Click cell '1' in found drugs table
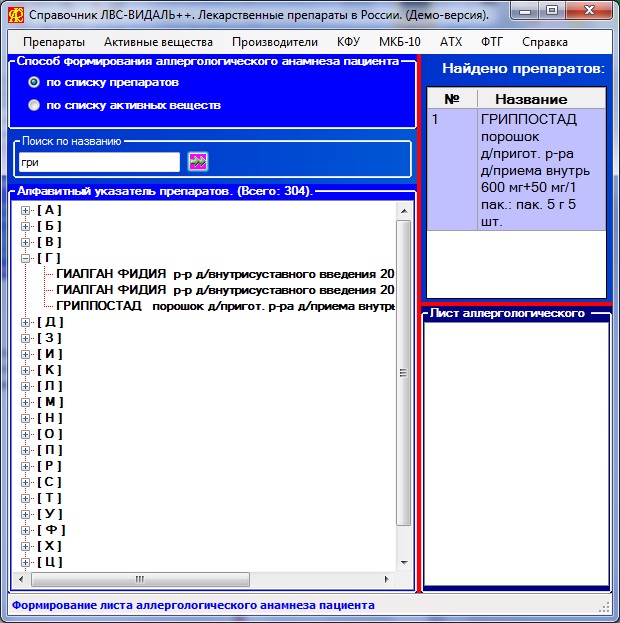The height and width of the screenshot is (623, 620). [452, 170]
